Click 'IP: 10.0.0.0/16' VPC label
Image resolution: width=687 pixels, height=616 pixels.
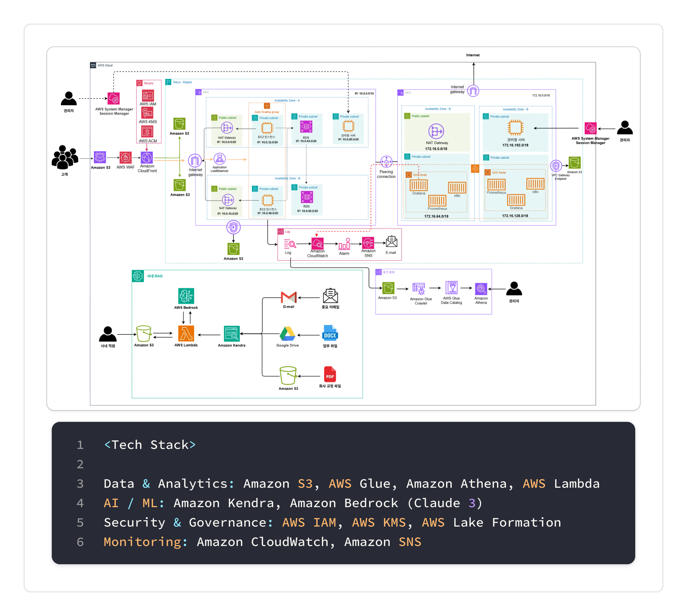364,94
